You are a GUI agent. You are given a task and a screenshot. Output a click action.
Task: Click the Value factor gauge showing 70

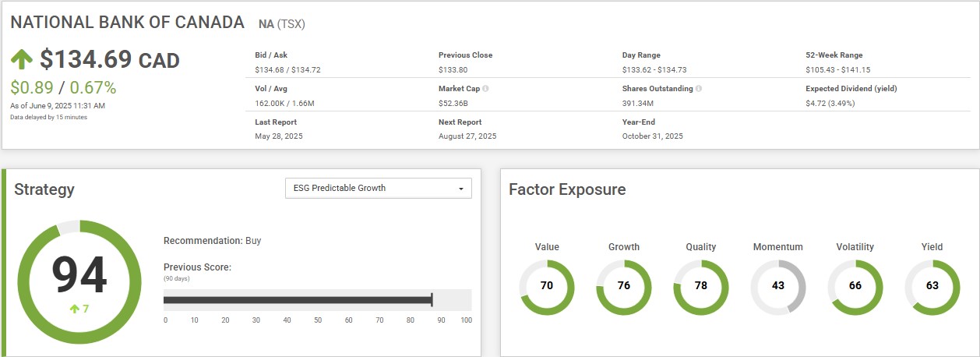(x=547, y=286)
